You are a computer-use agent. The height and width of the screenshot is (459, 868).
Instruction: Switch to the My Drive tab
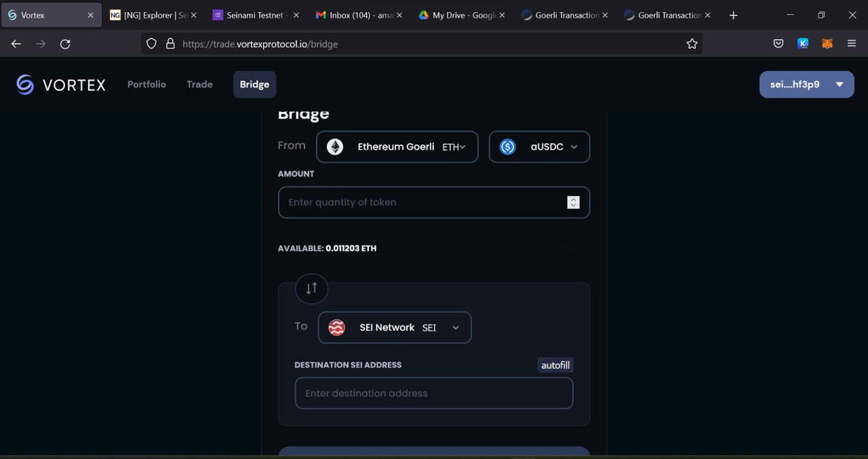click(463, 15)
